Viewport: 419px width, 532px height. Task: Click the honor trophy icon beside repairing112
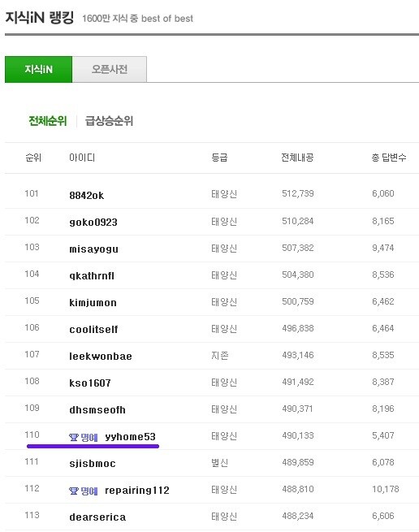(74, 491)
